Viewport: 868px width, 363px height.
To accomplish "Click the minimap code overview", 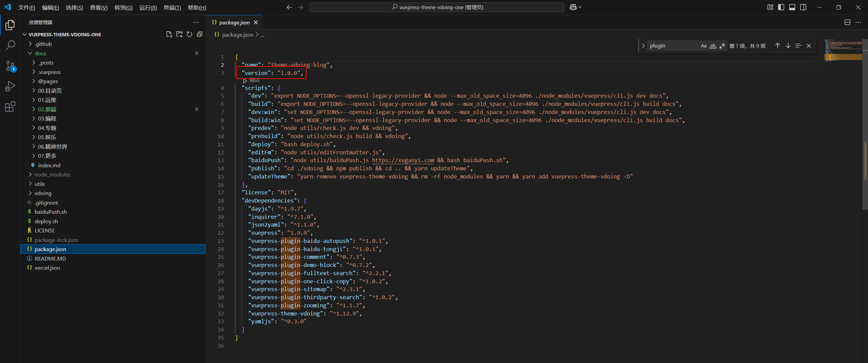I will click(x=843, y=50).
